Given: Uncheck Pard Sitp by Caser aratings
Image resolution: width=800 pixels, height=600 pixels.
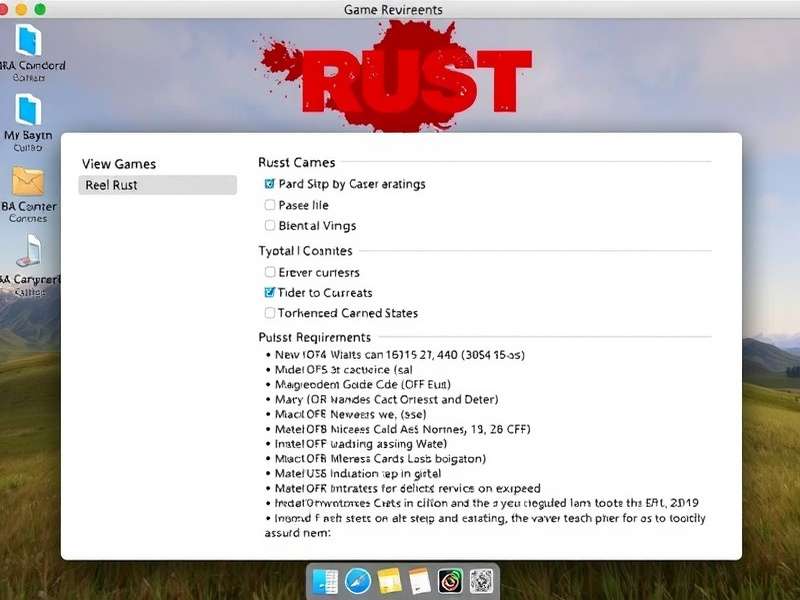Looking at the screenshot, I should click(x=270, y=184).
